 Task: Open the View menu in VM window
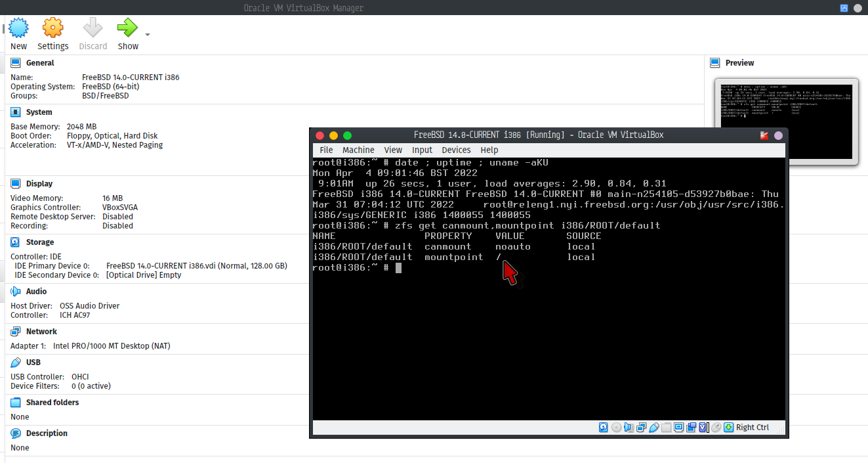(393, 150)
